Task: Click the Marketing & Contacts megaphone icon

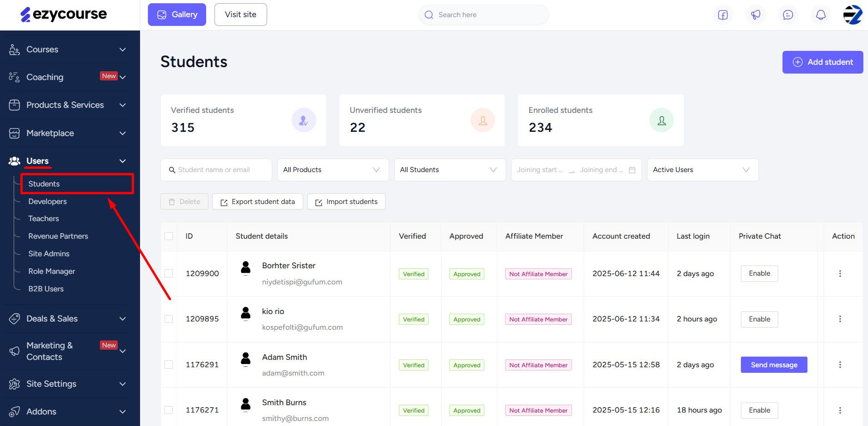Action: point(14,351)
